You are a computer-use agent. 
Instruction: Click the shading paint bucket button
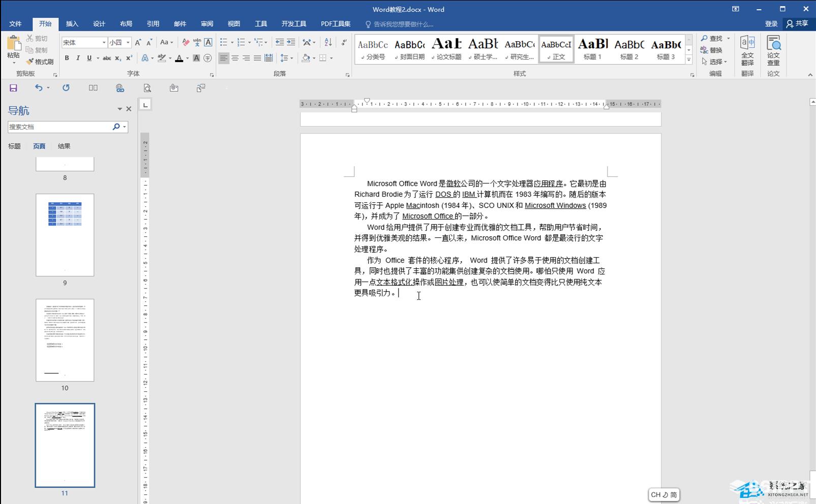click(306, 58)
